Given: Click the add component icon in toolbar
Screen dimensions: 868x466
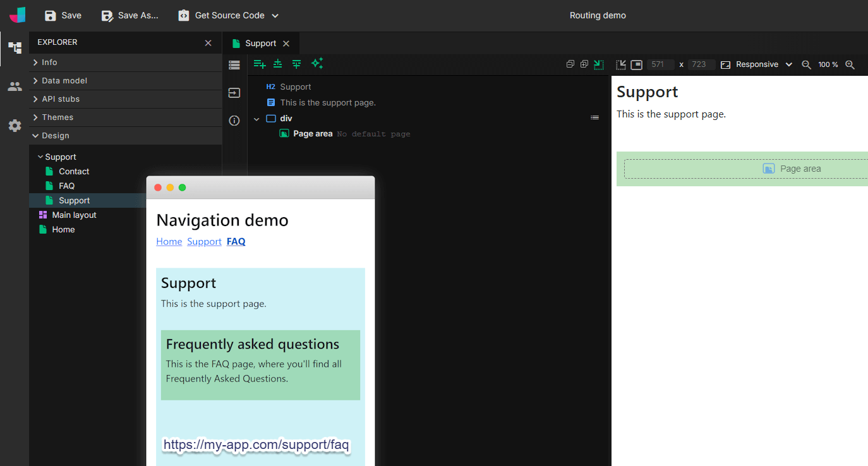Looking at the screenshot, I should (259, 64).
